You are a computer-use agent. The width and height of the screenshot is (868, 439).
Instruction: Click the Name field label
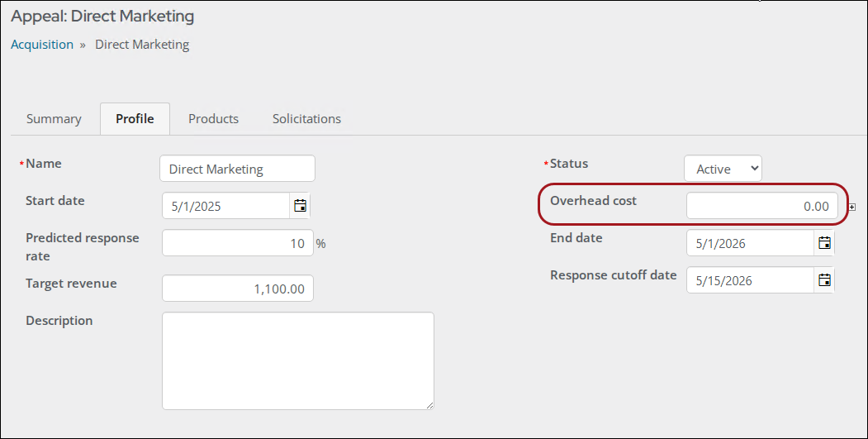pos(43,164)
